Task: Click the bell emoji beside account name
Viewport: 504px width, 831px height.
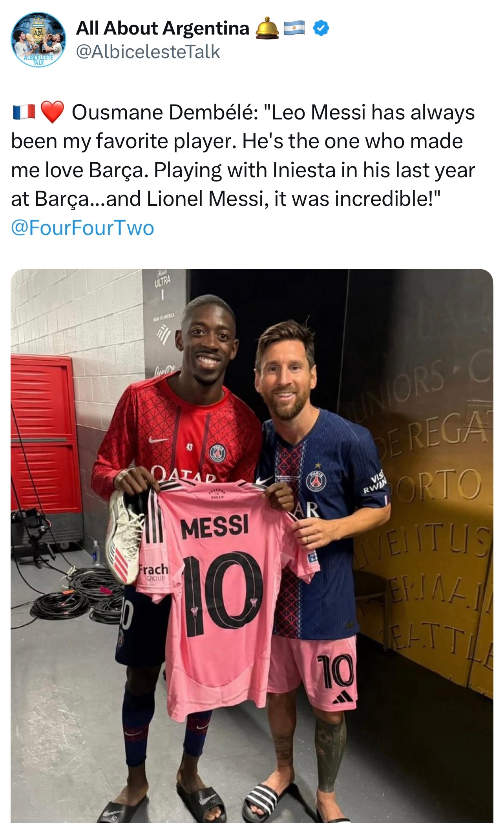Action: click(x=267, y=28)
